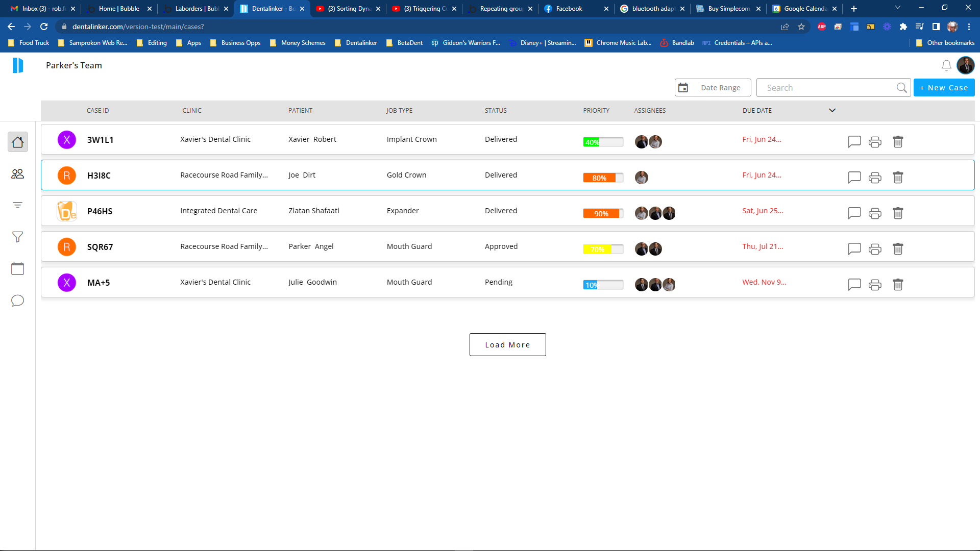Click the New Case button

[x=944, y=88]
